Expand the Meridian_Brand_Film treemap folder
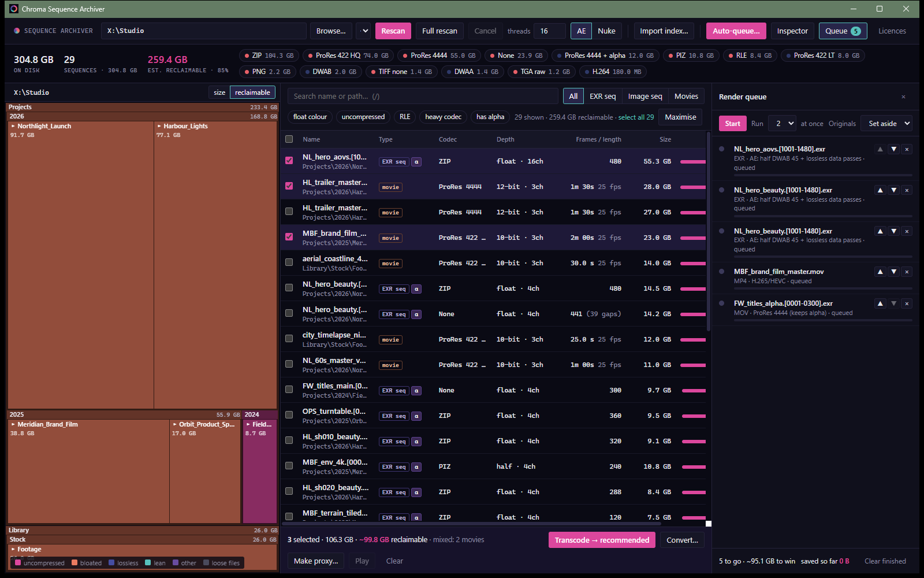This screenshot has width=924, height=578. (13, 424)
